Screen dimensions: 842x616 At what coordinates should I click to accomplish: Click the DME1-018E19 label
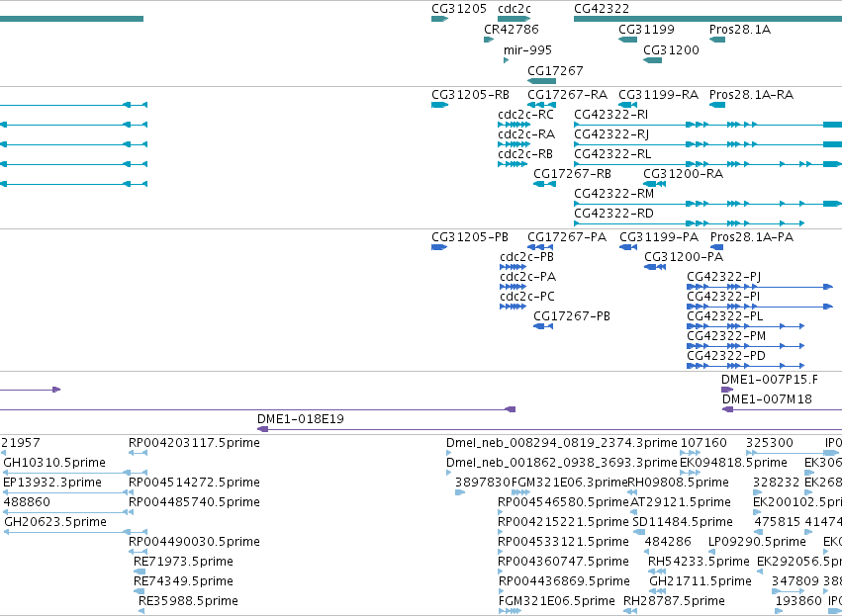click(301, 420)
